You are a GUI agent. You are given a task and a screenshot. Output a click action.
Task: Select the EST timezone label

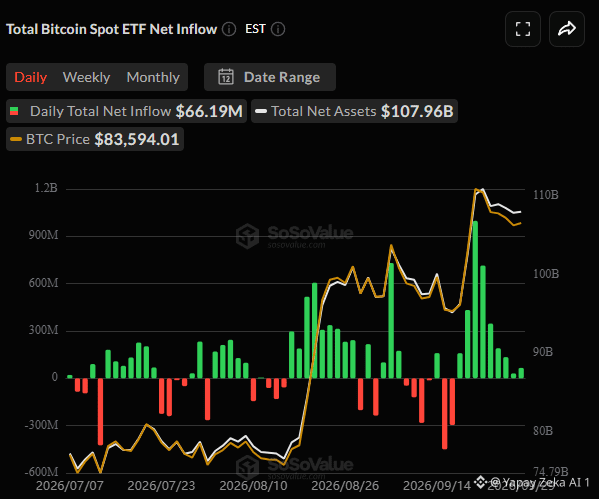click(255, 29)
